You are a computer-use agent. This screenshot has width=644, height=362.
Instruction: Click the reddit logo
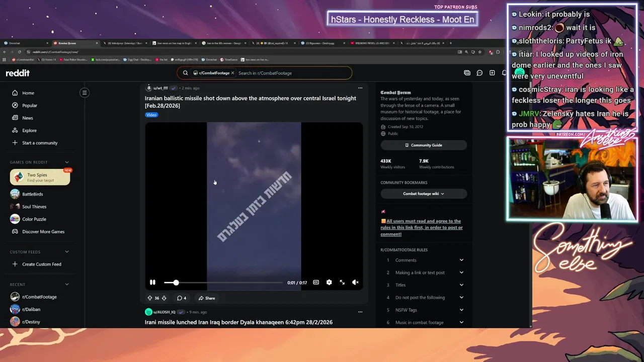point(18,73)
